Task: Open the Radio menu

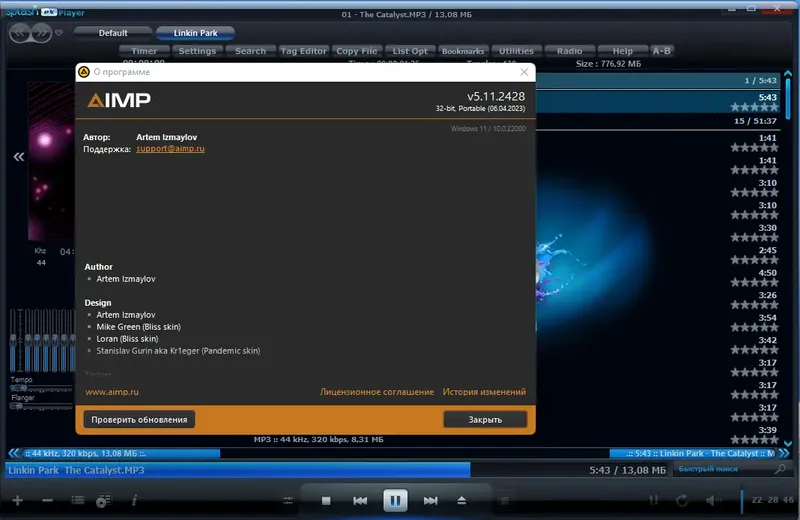Action: click(569, 51)
